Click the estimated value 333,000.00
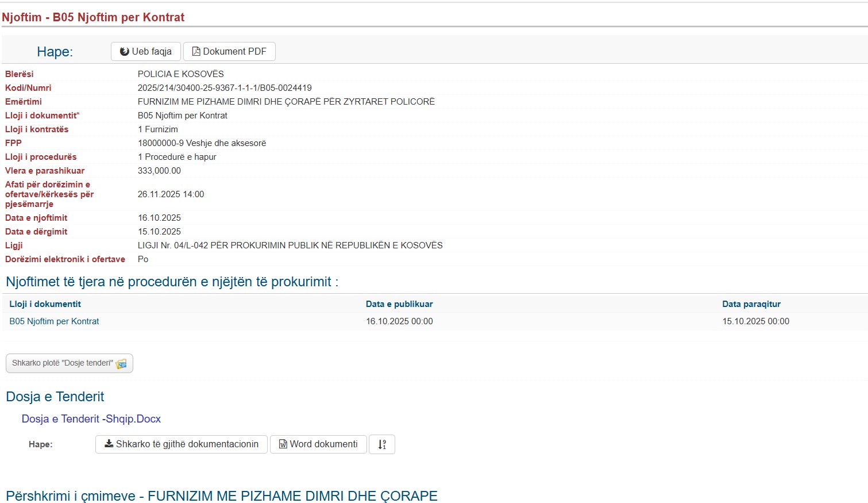Viewport: 868px width, 503px height. 159,171
